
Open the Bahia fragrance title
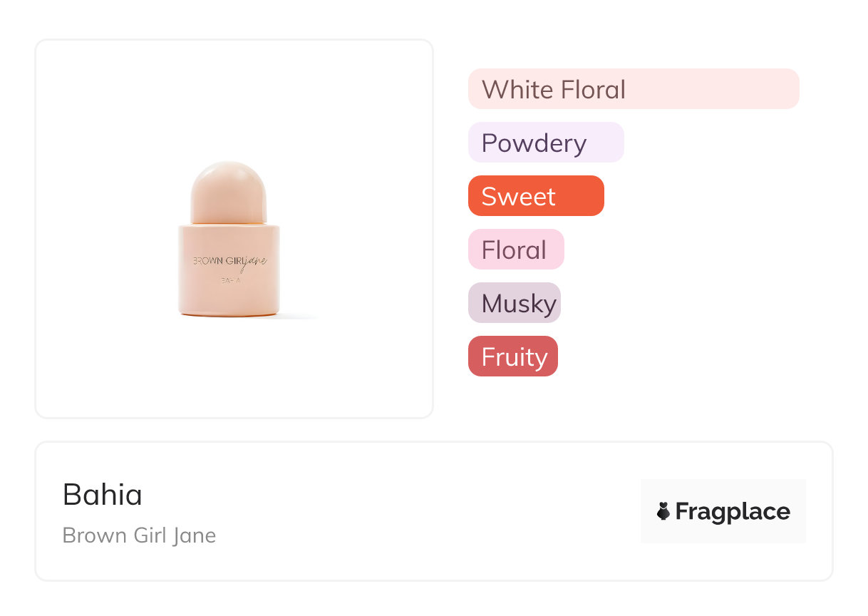click(103, 494)
